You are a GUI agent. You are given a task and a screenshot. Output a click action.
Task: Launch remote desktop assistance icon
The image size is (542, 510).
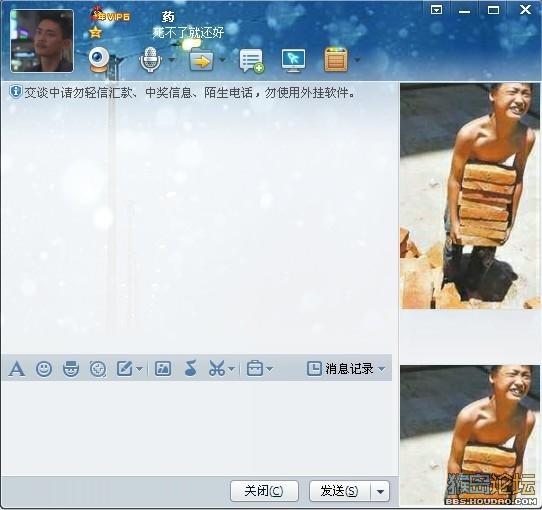[x=293, y=61]
